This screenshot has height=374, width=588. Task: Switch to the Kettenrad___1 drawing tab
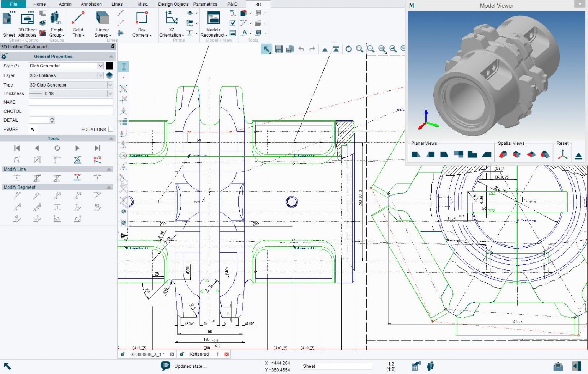coord(203,354)
